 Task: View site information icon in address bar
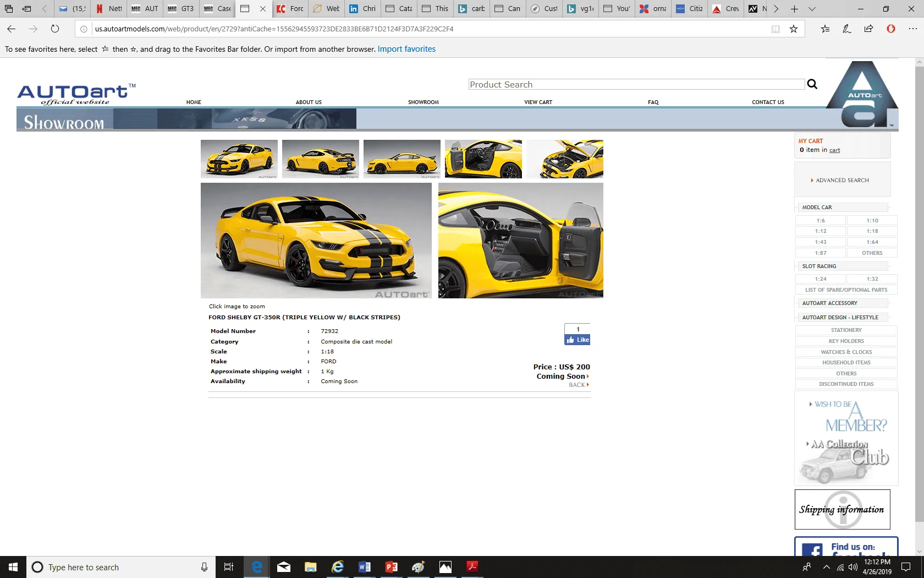point(84,29)
